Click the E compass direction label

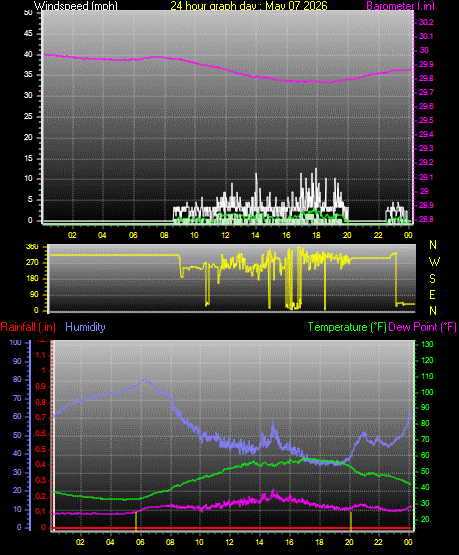(x=432, y=294)
